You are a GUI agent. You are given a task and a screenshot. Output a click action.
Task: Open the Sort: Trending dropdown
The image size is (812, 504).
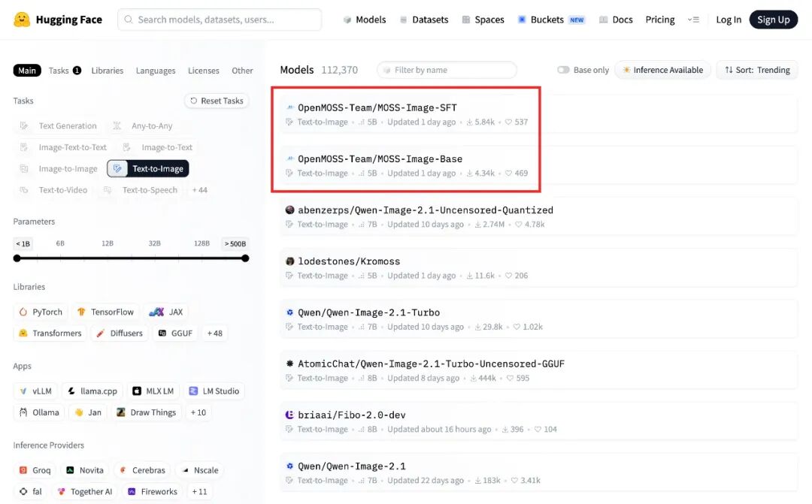[757, 70]
